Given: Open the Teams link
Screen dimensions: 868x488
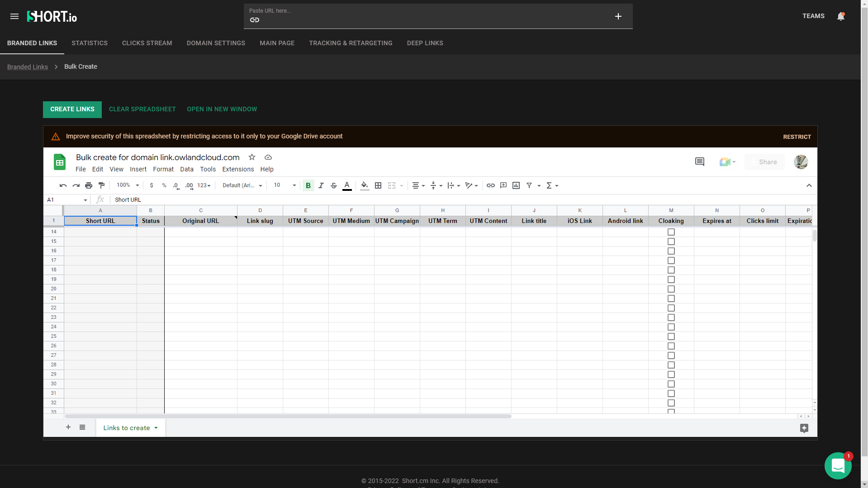Looking at the screenshot, I should [813, 16].
